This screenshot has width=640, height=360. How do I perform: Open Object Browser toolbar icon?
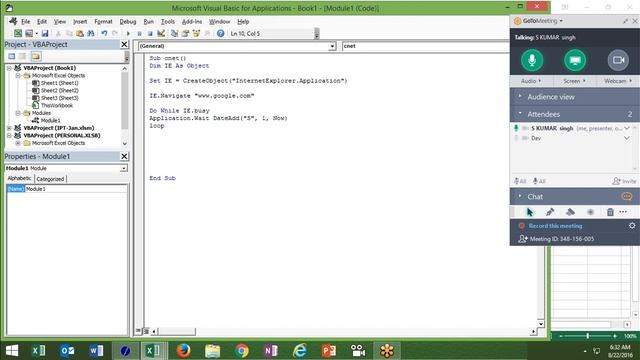tap(196, 33)
